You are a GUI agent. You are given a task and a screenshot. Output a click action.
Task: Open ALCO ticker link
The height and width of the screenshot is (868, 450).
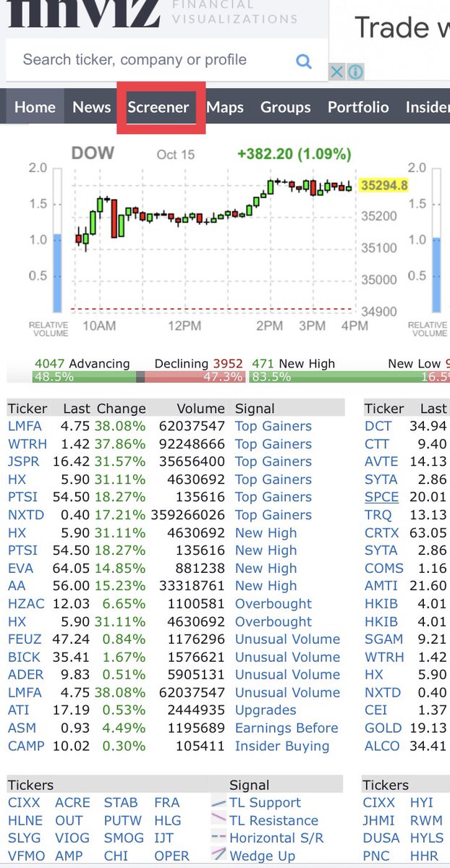click(x=383, y=746)
